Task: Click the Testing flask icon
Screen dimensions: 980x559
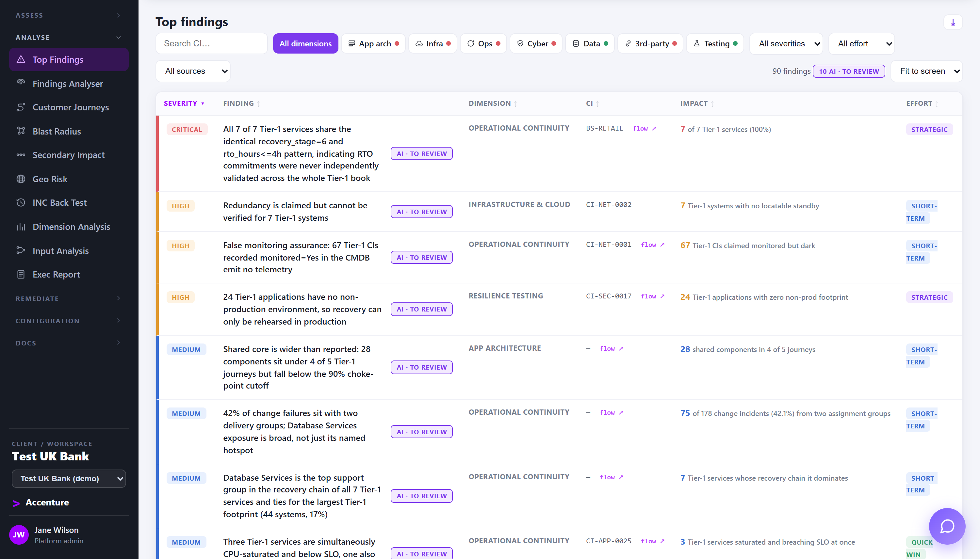Action: (x=696, y=43)
